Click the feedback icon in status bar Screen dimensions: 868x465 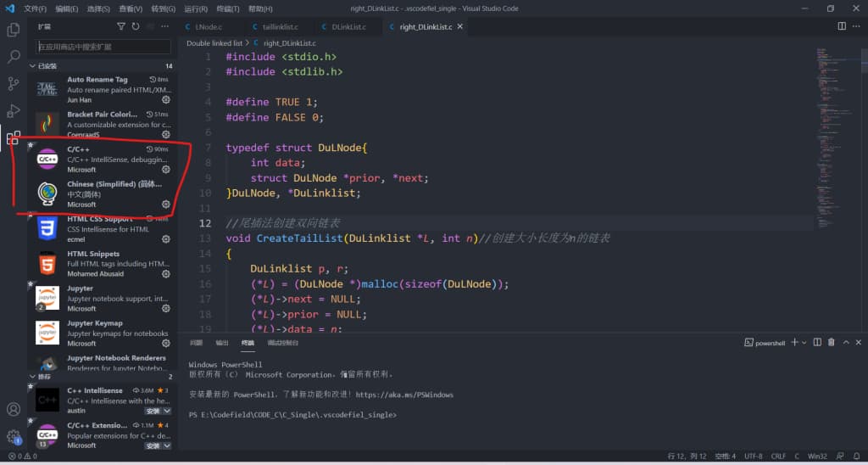click(840, 457)
